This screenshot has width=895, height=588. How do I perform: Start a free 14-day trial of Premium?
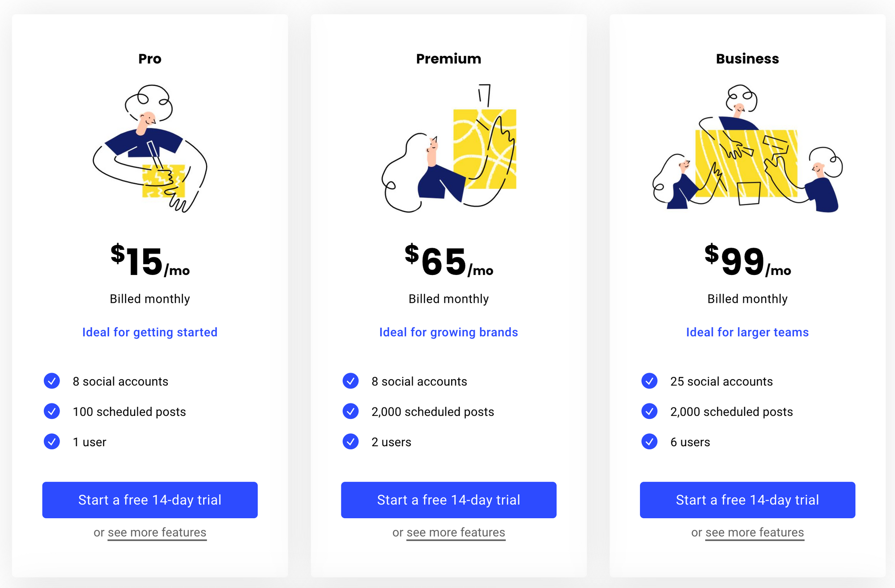pos(448,500)
